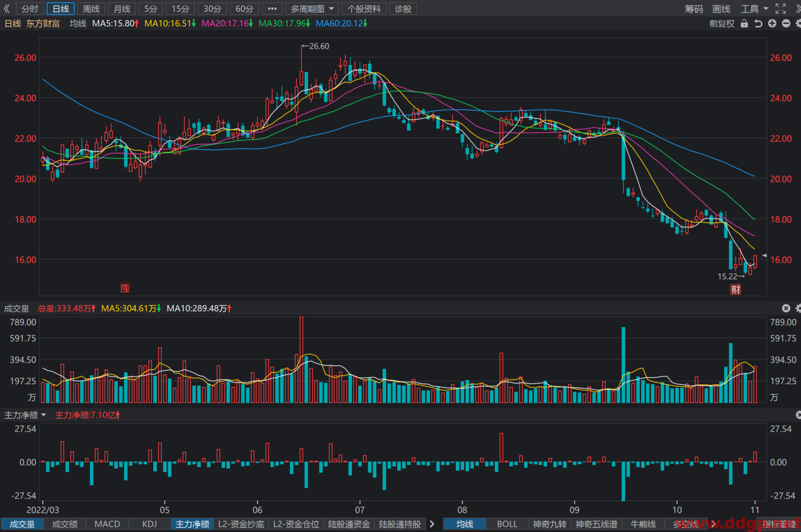
Task: Select 均线 main indicator tab
Action: click(465, 524)
